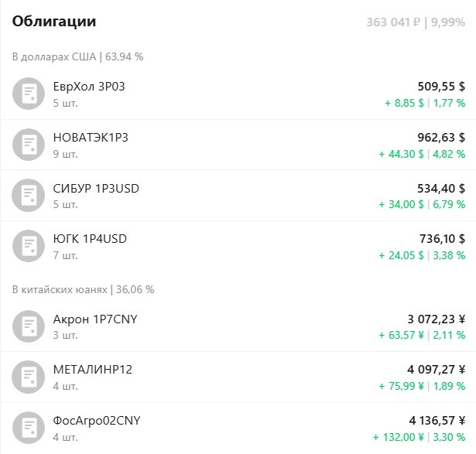Click the total 363 041 ₽ bonds value
Viewport: 476px width, 454px height.
coord(393,22)
